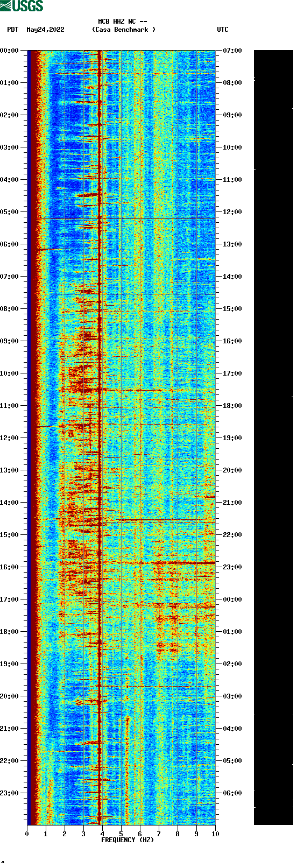
Task: Click the 05:00 PDT time label
Action: (x=9, y=212)
